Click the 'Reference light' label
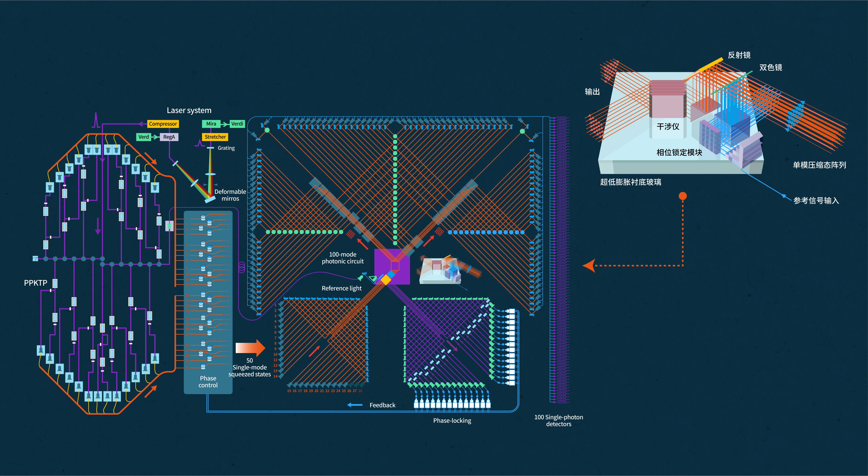 click(x=341, y=288)
